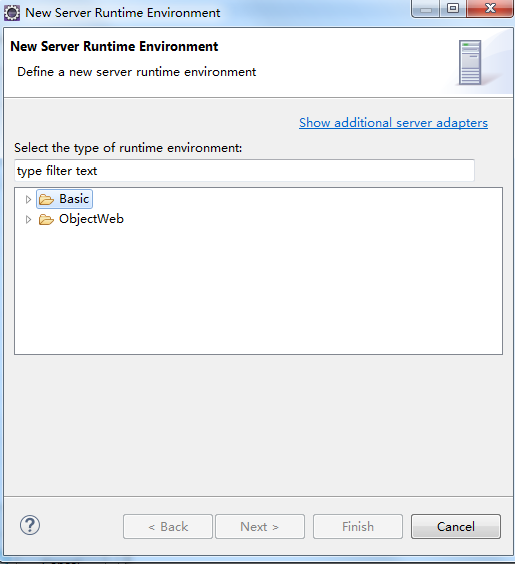Click the ObjectWeb folder icon
Screen dimensions: 515x564
[x=46, y=219]
